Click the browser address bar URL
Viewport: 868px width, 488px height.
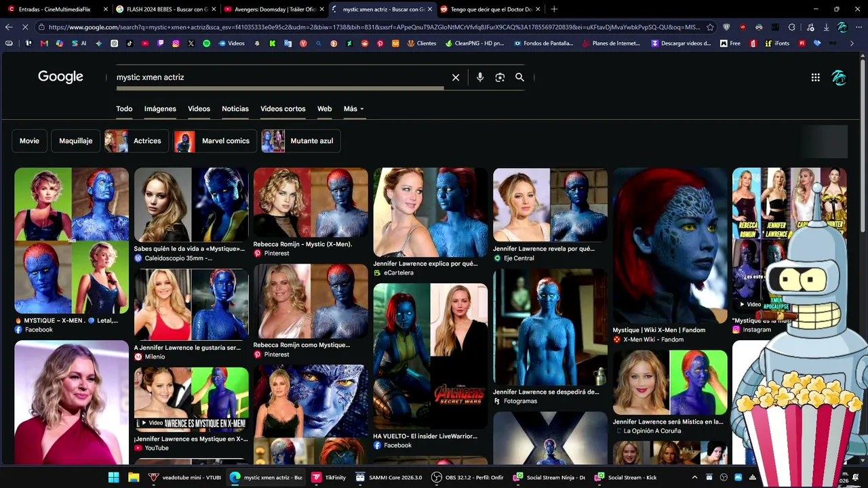374,27
